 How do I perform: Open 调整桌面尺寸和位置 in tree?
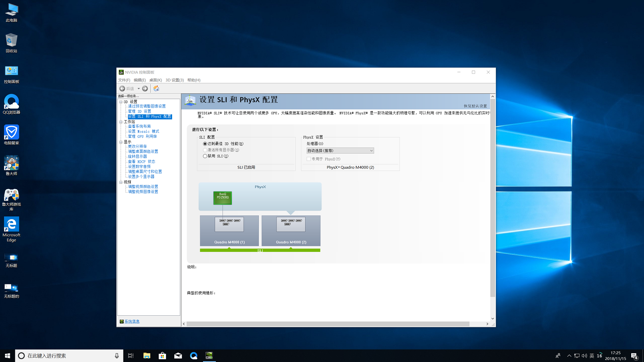coord(145,171)
